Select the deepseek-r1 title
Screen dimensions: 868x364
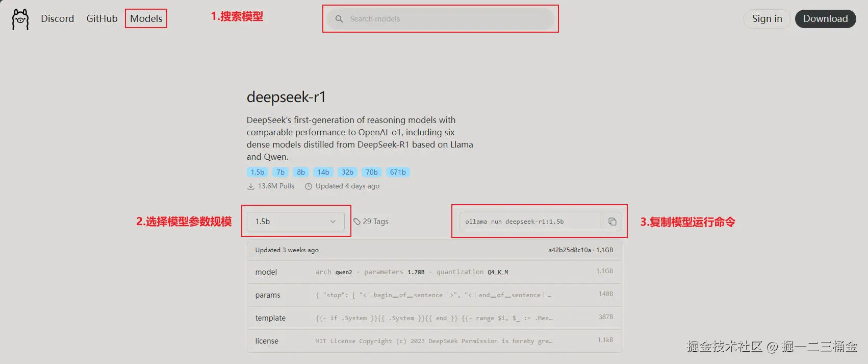tap(286, 97)
